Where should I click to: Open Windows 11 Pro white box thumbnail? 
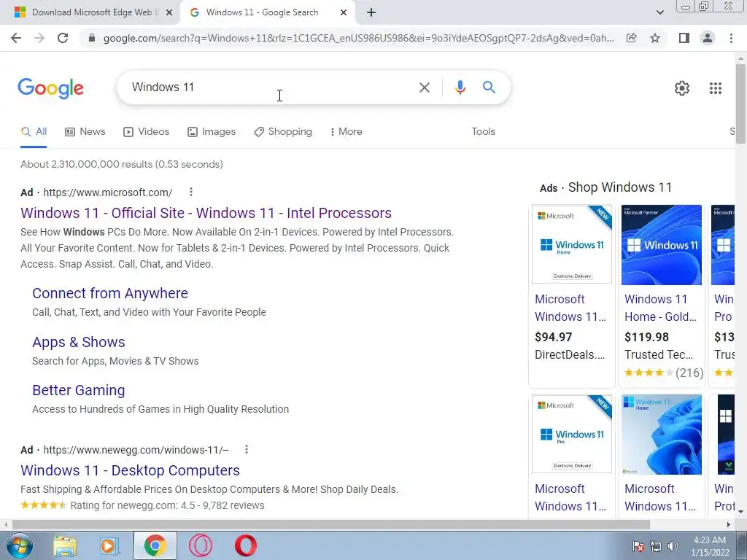572,435
